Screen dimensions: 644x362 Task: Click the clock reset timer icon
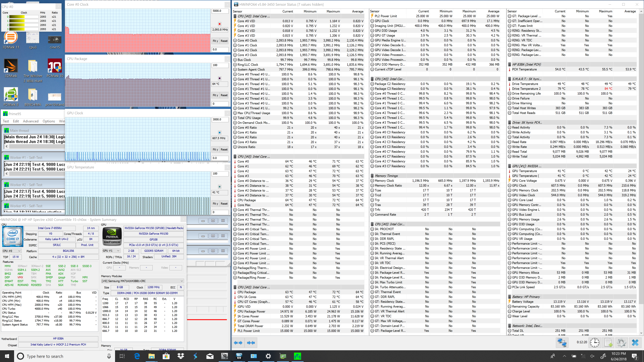[x=595, y=343]
